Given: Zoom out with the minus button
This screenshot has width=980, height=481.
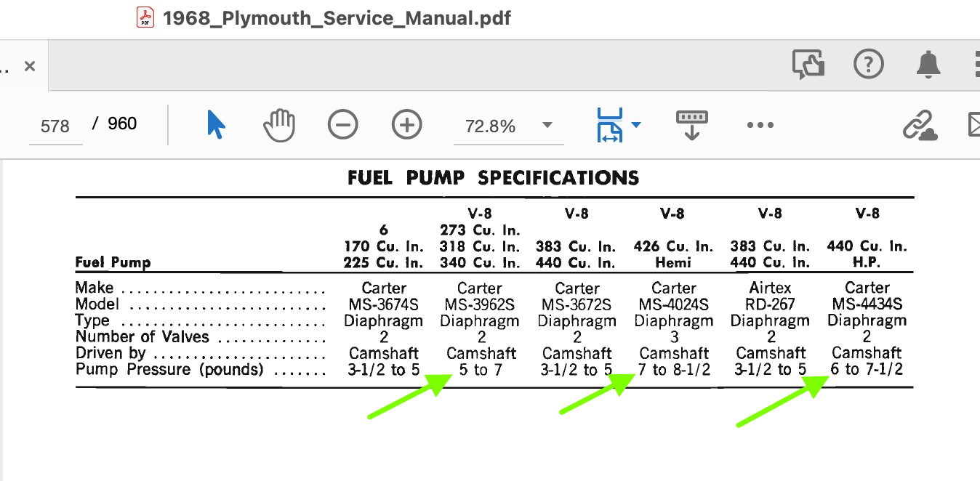Looking at the screenshot, I should click(342, 125).
